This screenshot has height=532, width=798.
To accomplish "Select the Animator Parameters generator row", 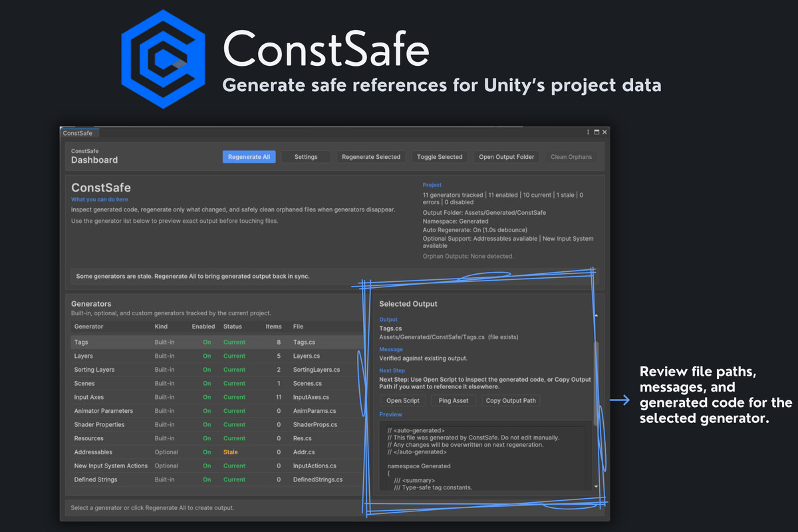I will tap(217, 411).
